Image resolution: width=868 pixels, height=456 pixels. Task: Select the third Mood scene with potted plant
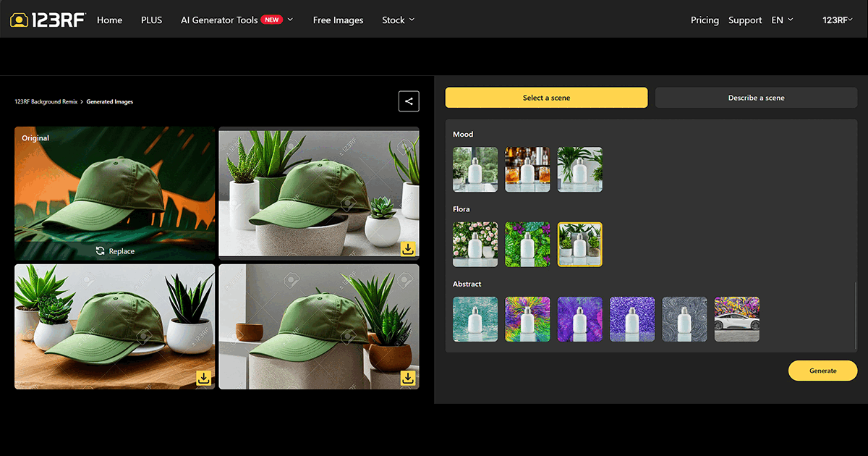[580, 169]
